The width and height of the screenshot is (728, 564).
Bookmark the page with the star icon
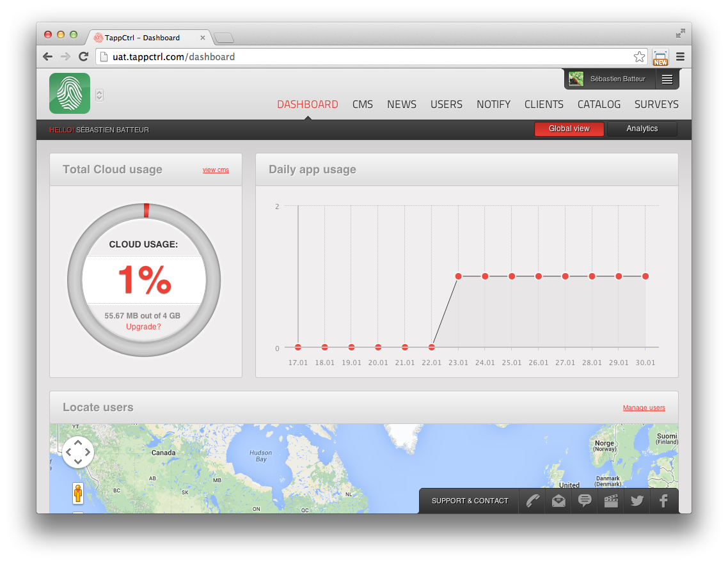pyautogui.click(x=639, y=57)
